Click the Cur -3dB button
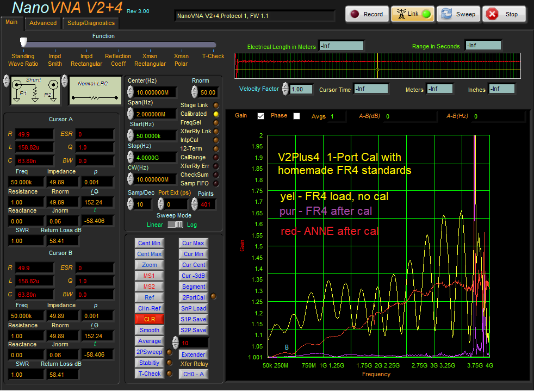 pos(194,276)
